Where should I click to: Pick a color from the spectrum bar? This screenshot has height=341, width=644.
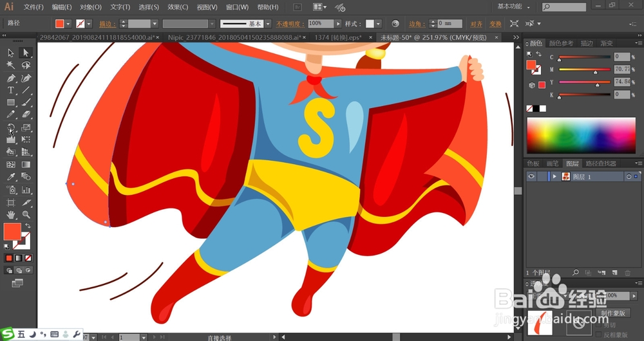581,135
